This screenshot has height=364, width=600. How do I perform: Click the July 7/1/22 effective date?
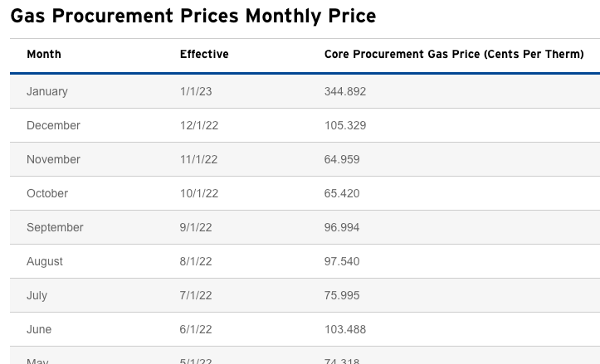[x=196, y=295]
